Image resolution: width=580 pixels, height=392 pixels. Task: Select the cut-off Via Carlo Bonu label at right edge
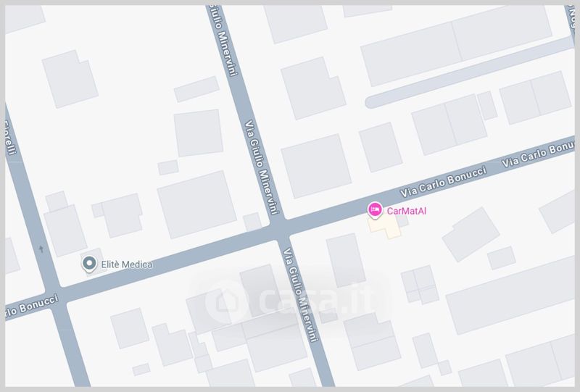point(539,154)
